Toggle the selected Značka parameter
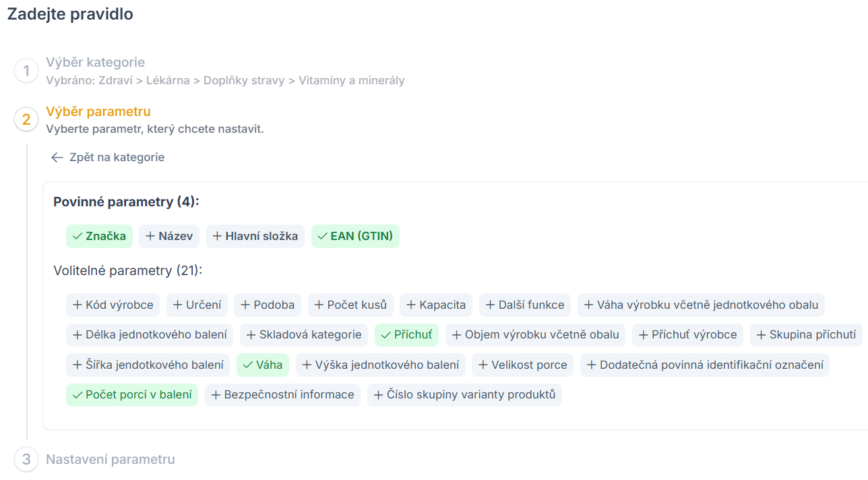 pyautogui.click(x=99, y=236)
